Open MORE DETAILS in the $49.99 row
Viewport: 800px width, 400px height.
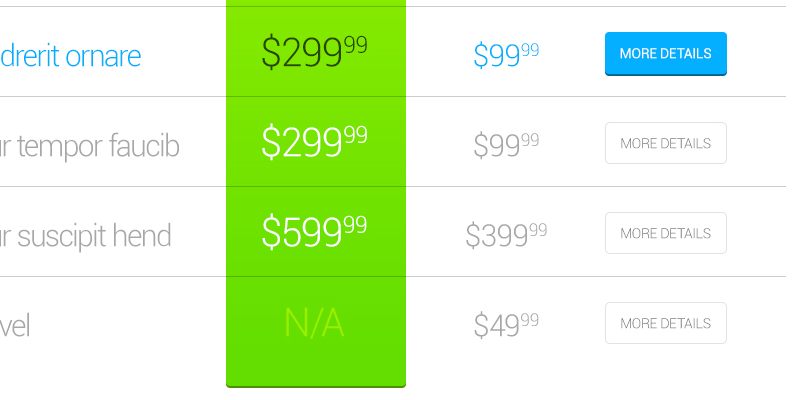pyautogui.click(x=665, y=323)
